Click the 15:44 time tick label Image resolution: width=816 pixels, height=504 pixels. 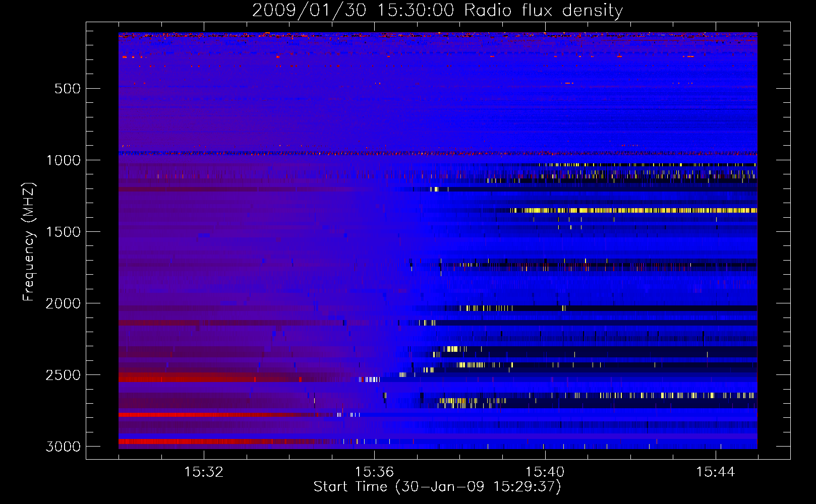pos(716,472)
